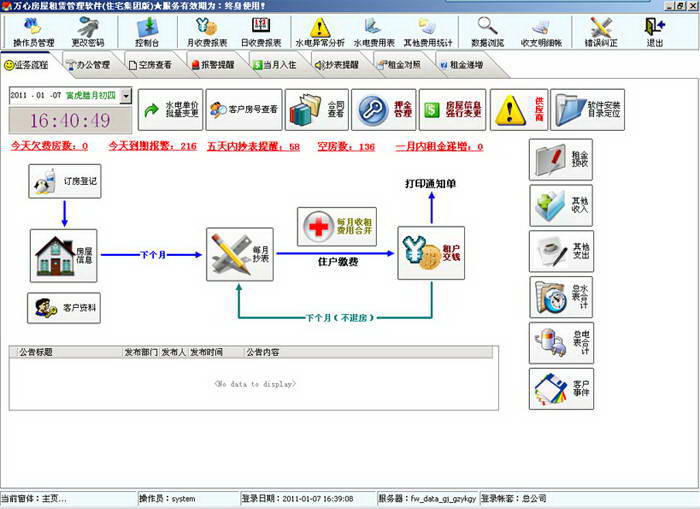Click the 服务器 status bar entry
700x509 pixels.
[427, 499]
